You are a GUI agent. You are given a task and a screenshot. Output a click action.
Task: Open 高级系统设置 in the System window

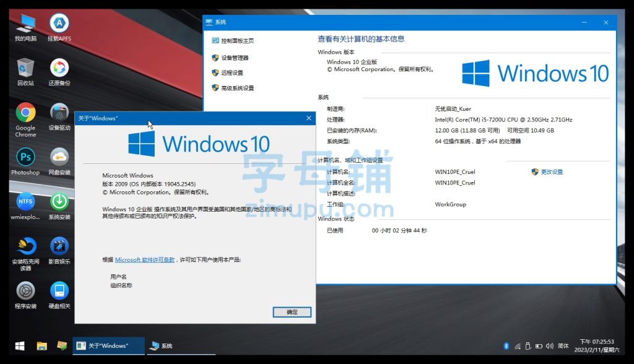(233, 88)
